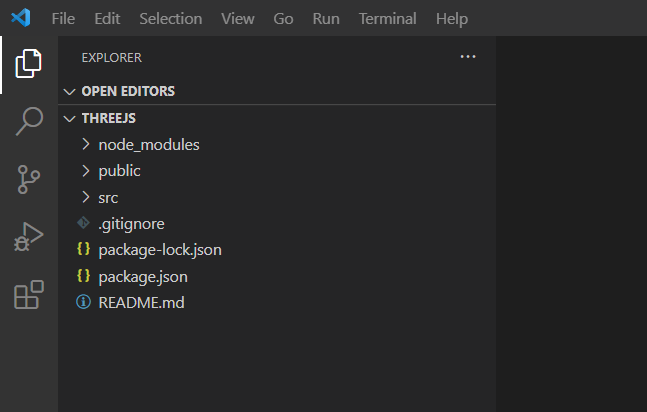
Task: Open Explorer views and more actions ellipsis
Action: (468, 57)
